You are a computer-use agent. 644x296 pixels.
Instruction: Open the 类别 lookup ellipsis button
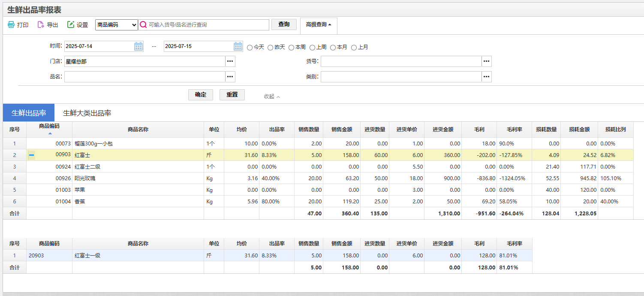point(487,77)
